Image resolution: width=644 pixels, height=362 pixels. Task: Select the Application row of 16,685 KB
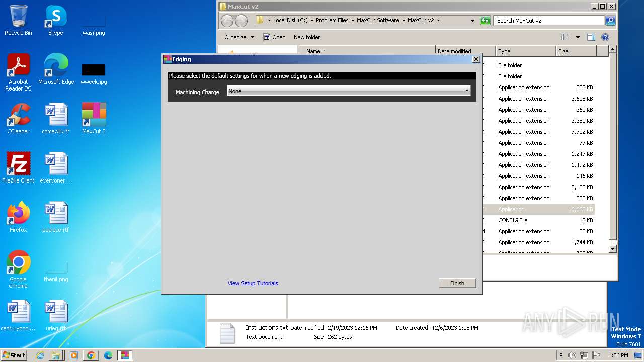tap(538, 209)
